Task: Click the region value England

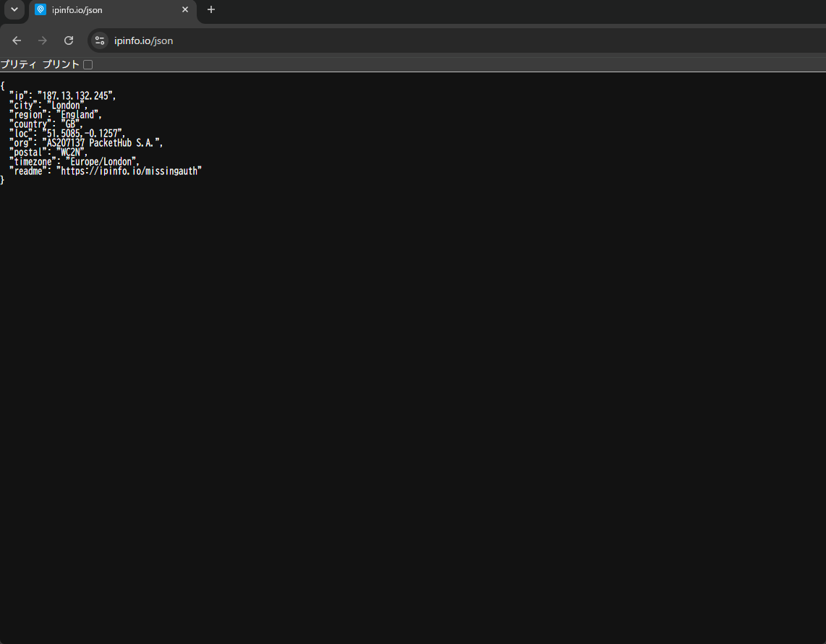Action: tap(77, 115)
